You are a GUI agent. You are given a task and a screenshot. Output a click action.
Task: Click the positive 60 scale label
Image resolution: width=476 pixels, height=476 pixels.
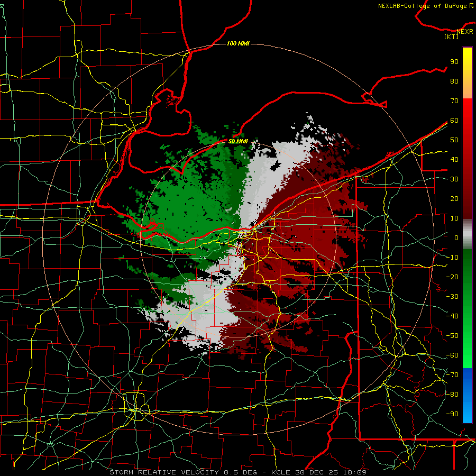454,121
